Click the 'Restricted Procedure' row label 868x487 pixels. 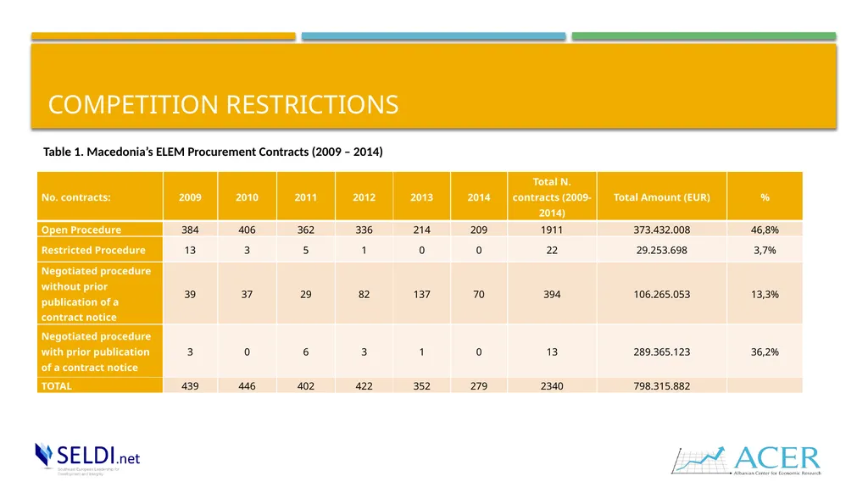click(x=100, y=250)
